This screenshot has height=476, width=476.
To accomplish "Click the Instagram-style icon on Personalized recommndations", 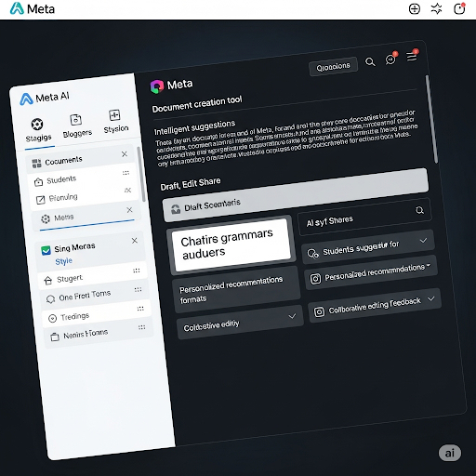I will point(315,279).
